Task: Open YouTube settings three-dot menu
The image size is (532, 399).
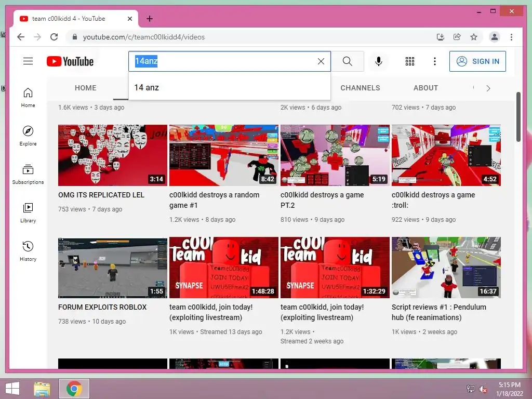Action: 435,61
